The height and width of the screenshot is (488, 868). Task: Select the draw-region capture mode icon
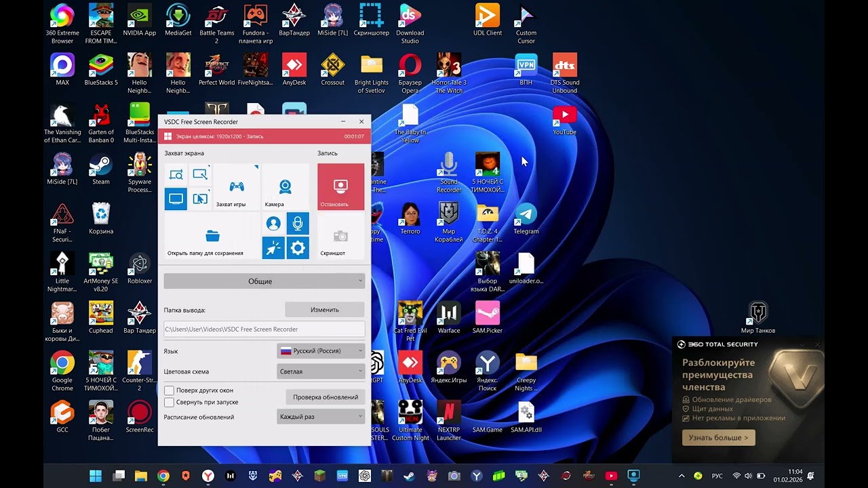200,175
